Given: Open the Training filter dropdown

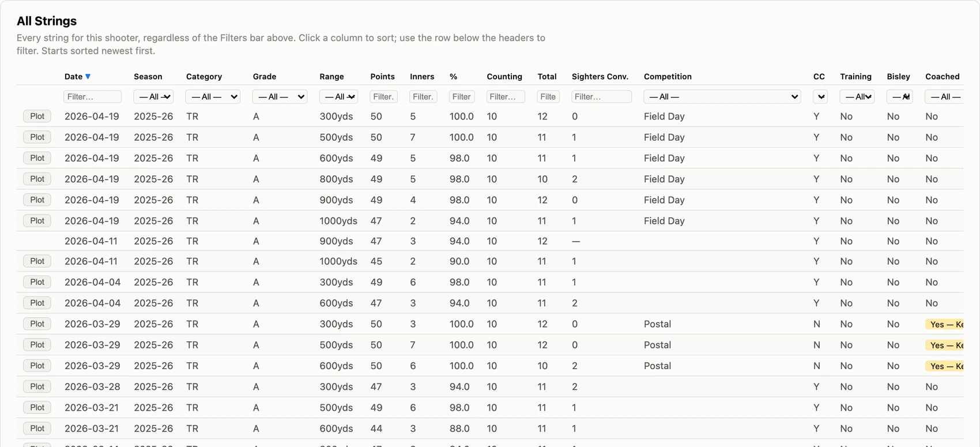Looking at the screenshot, I should [857, 97].
